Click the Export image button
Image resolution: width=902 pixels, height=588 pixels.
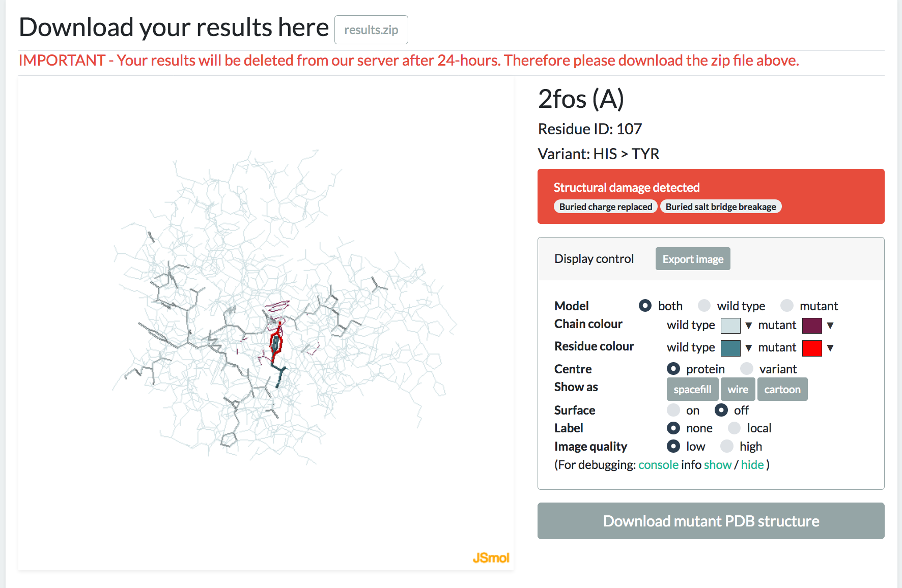[x=693, y=259]
